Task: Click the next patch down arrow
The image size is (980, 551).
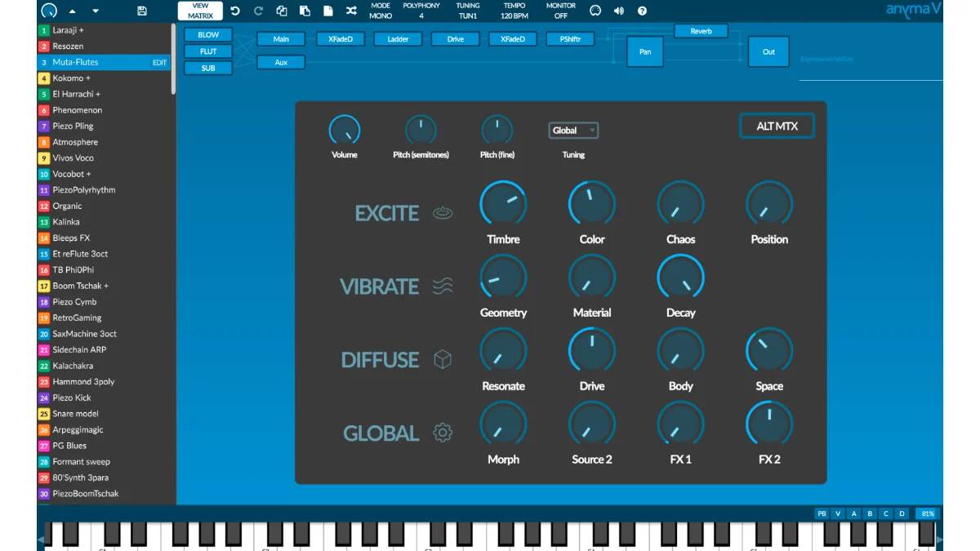Action: coord(96,11)
